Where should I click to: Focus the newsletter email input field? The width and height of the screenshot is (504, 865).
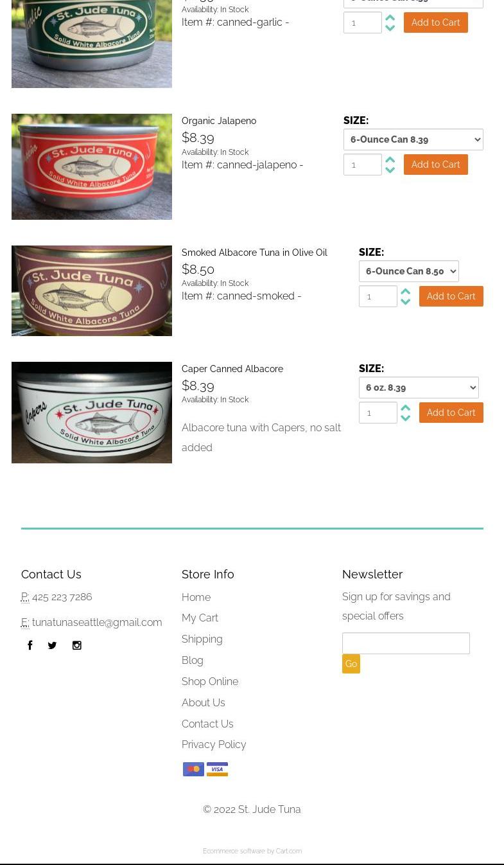click(x=406, y=643)
